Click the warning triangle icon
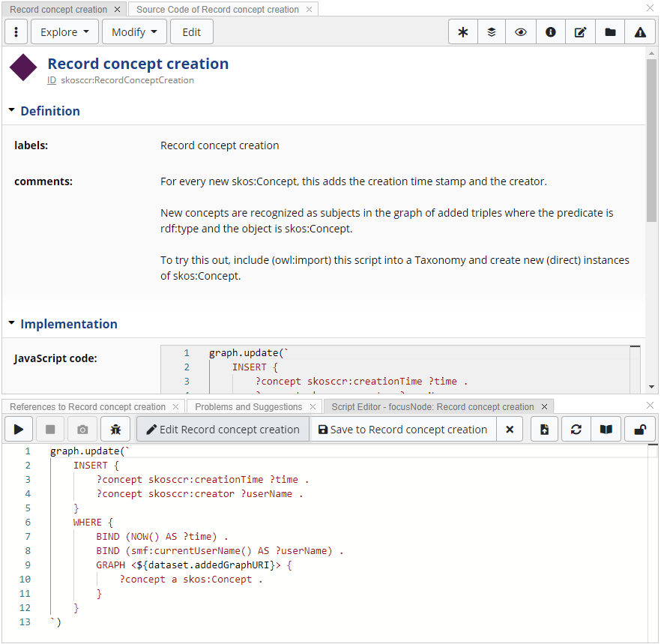Viewport: 661px width, 644px height. pyautogui.click(x=639, y=31)
